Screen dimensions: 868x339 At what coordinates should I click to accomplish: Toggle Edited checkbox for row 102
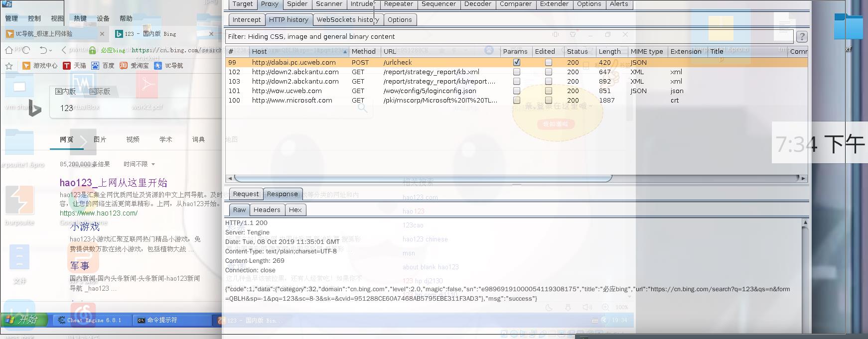tap(549, 72)
